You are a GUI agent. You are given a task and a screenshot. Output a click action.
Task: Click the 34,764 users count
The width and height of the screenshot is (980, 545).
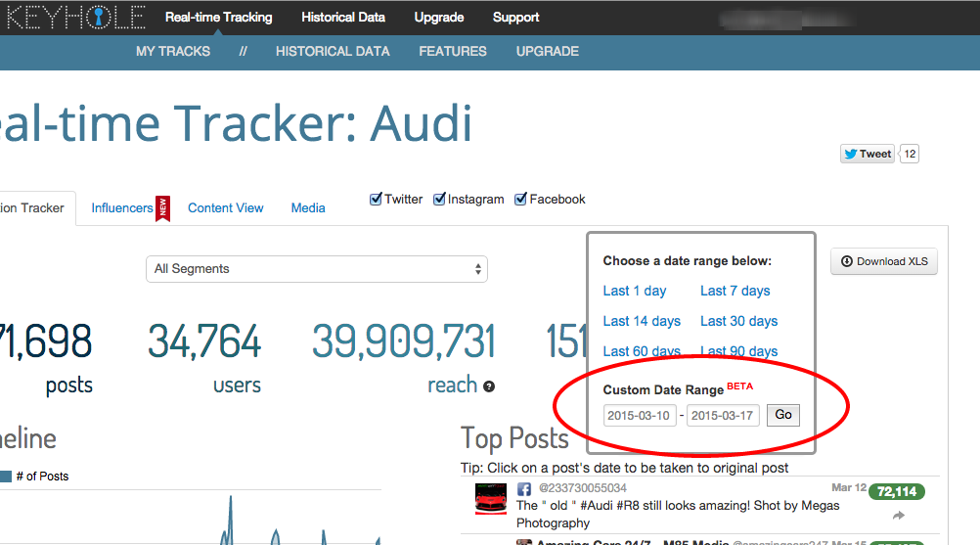click(203, 341)
